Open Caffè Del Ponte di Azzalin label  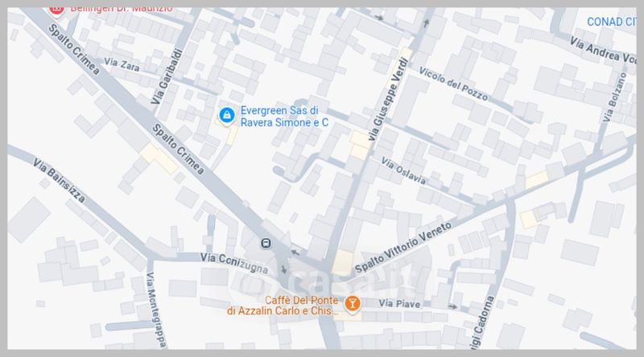coord(283,306)
